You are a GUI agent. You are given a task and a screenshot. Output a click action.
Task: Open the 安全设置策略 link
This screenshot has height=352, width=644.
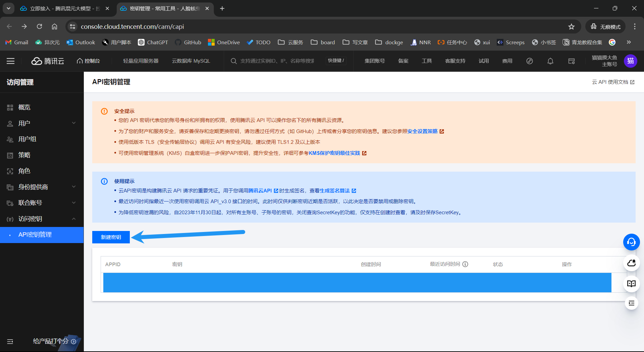click(422, 131)
